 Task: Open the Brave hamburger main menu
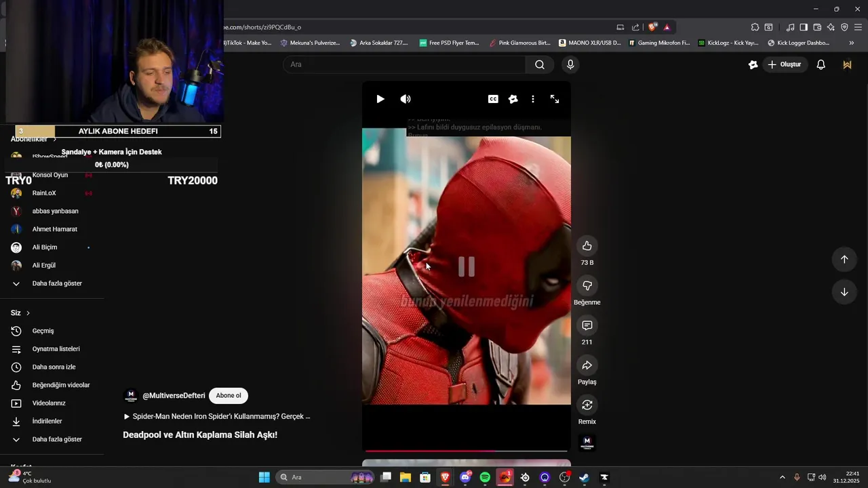(858, 27)
